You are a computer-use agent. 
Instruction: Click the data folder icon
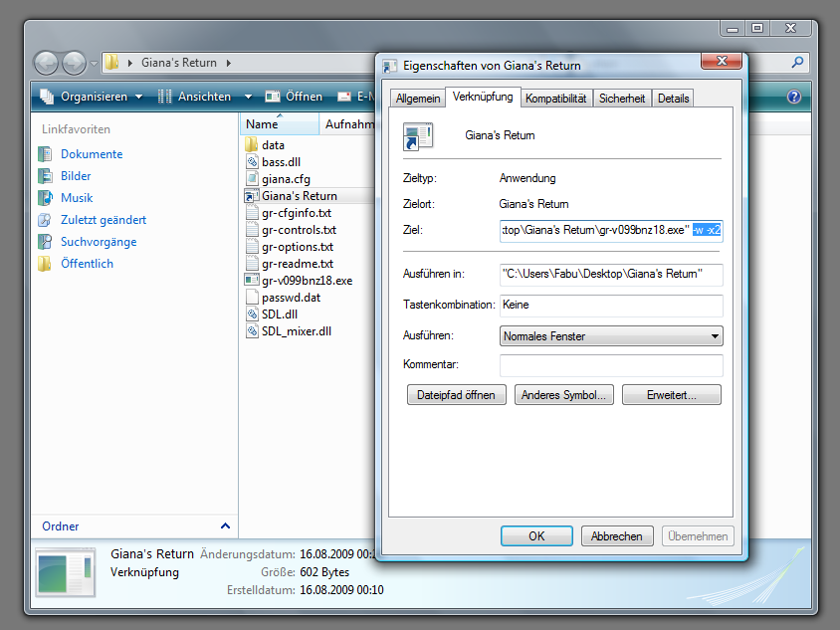coord(252,145)
